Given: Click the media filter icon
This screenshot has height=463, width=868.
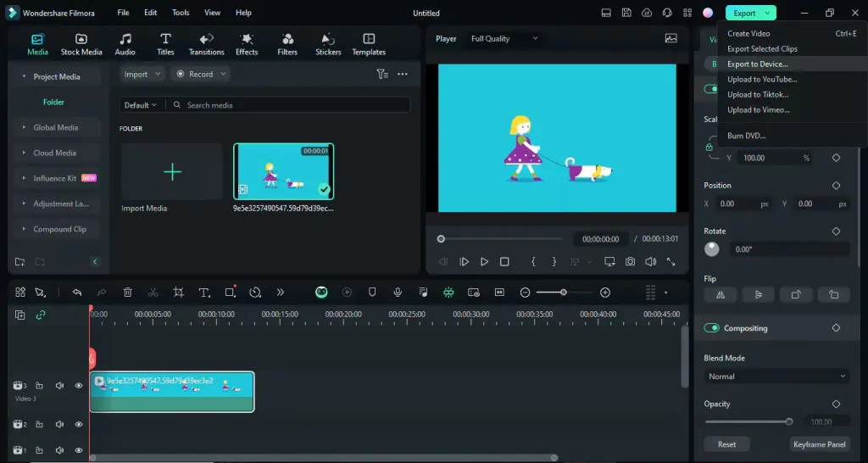Looking at the screenshot, I should pos(382,75).
